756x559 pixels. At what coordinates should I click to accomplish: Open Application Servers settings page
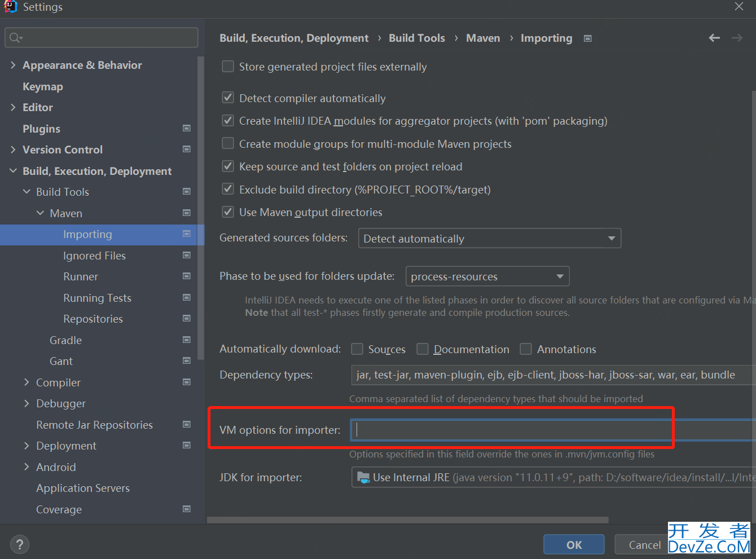tap(83, 488)
